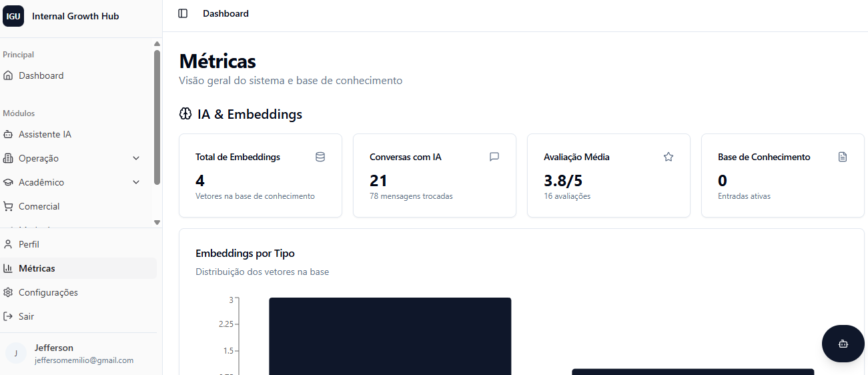Click the star icon in Avaliação Média
The height and width of the screenshot is (375, 868).
click(669, 157)
